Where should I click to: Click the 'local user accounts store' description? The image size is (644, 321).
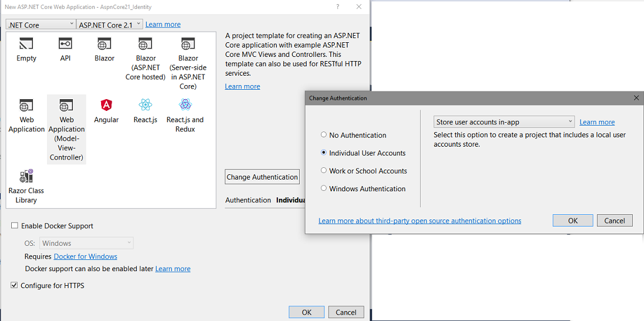pos(530,140)
